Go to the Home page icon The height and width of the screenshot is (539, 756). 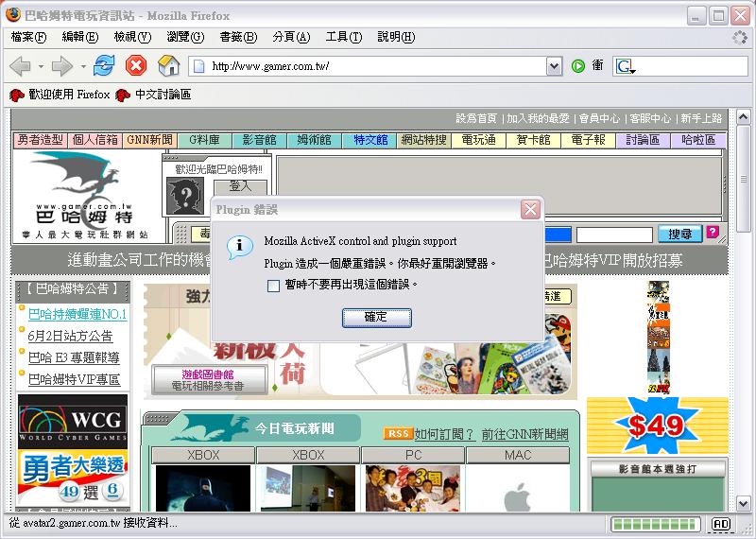click(169, 65)
